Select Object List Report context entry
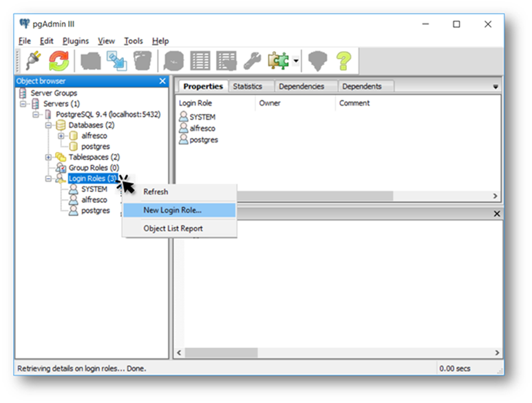The image size is (532, 403). 173,228
